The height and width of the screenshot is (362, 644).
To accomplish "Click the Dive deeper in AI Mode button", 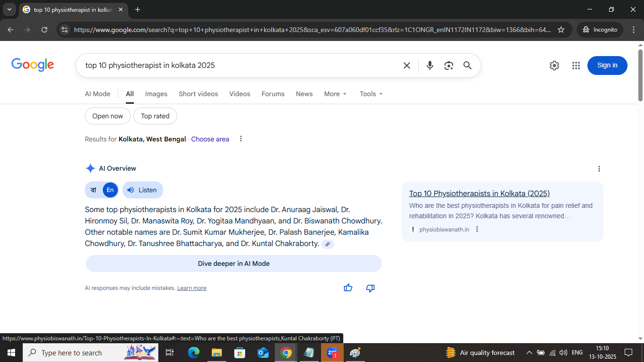I will coord(233,263).
